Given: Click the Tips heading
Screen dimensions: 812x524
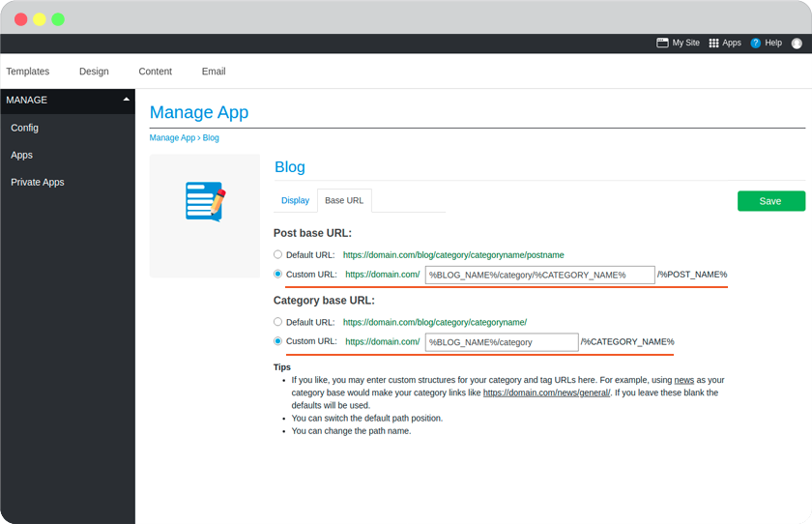Looking at the screenshot, I should pos(282,367).
